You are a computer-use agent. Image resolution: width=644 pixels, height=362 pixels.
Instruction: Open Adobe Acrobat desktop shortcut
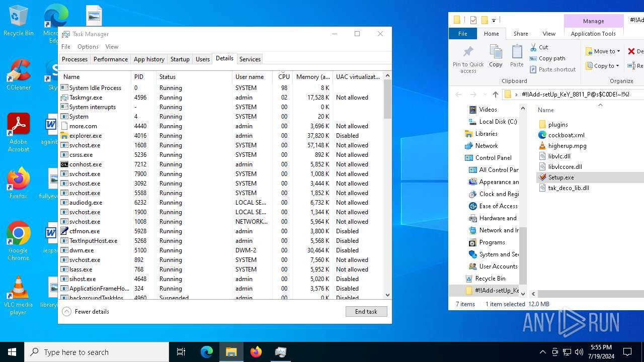pos(18,132)
